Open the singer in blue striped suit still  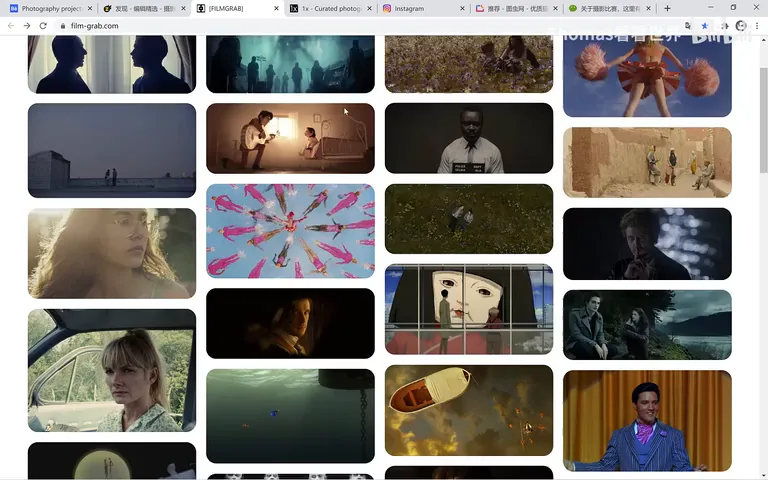point(647,421)
